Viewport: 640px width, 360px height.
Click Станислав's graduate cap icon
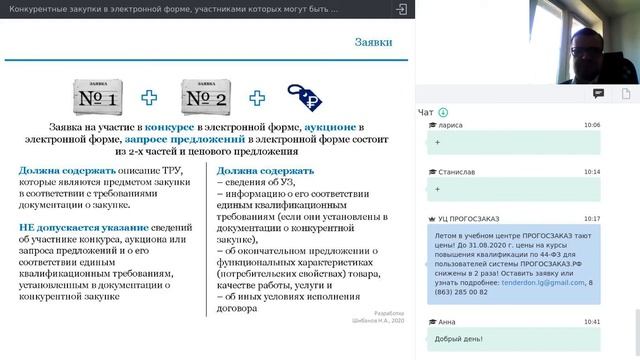[432, 172]
